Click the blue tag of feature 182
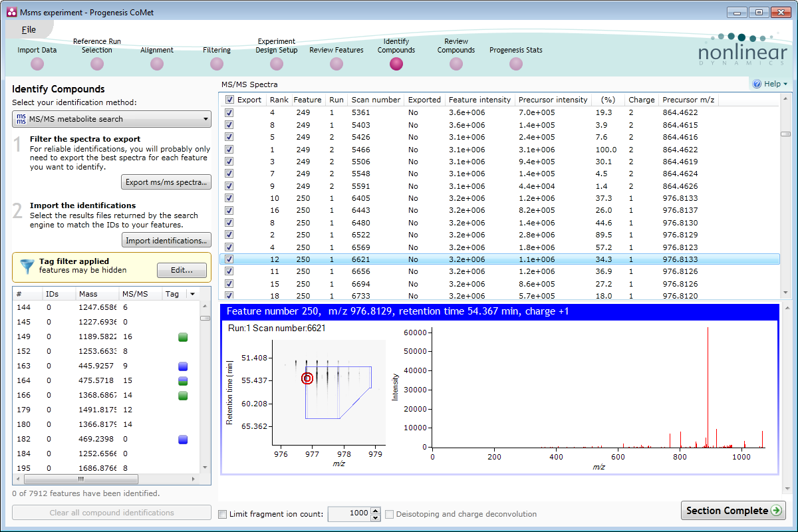Image resolution: width=798 pixels, height=532 pixels. [183, 440]
